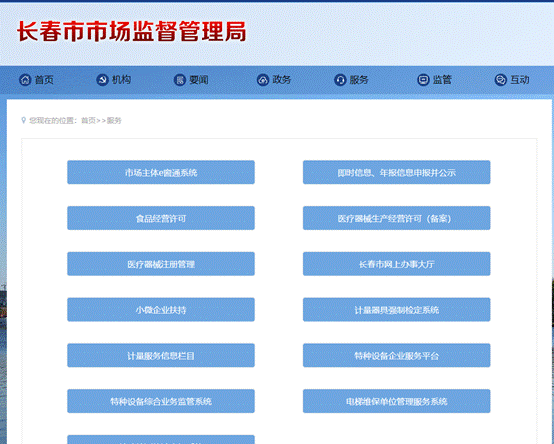Open 特种设备企业服务平台
Screen dimensions: 554x444
coord(396,355)
